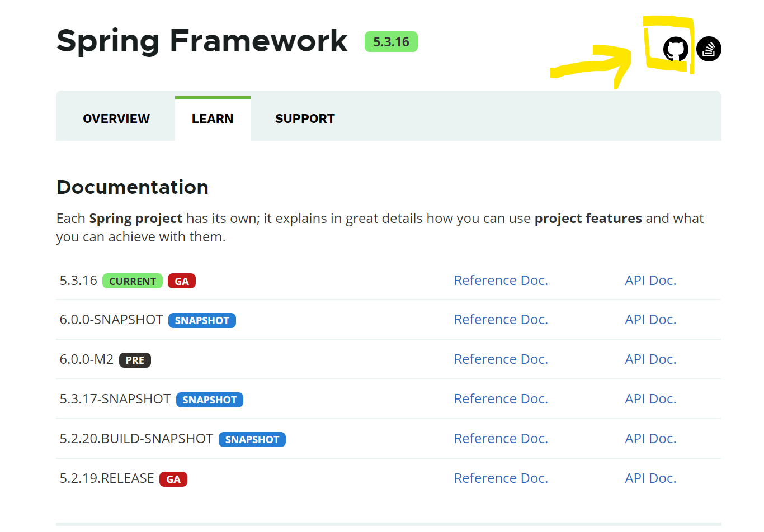The width and height of the screenshot is (764, 532).
Task: Click the version text 5.2.20.BUILD-SNAPSHOT
Action: 136,439
